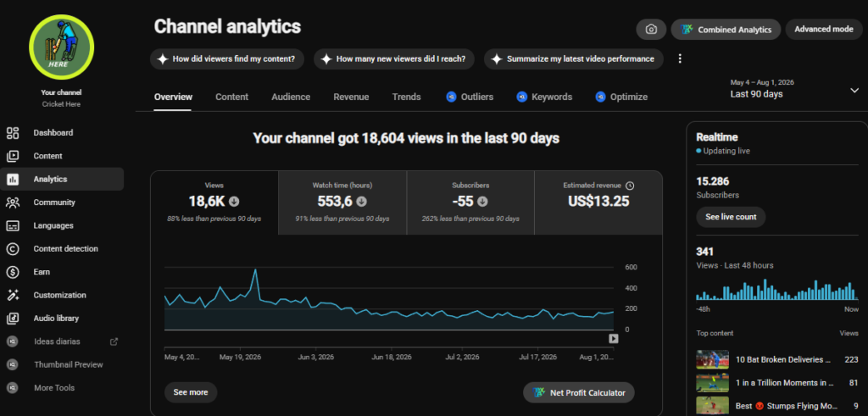Ask How did viewers find my content
Image resolution: width=868 pixels, height=416 pixels.
[227, 58]
